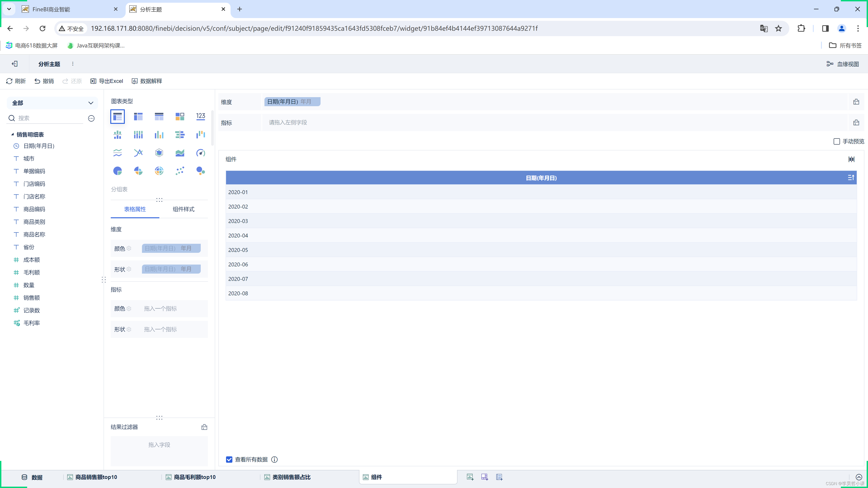Select the multi-series column chart type
The width and height of the screenshot is (868, 488).
[x=159, y=135]
